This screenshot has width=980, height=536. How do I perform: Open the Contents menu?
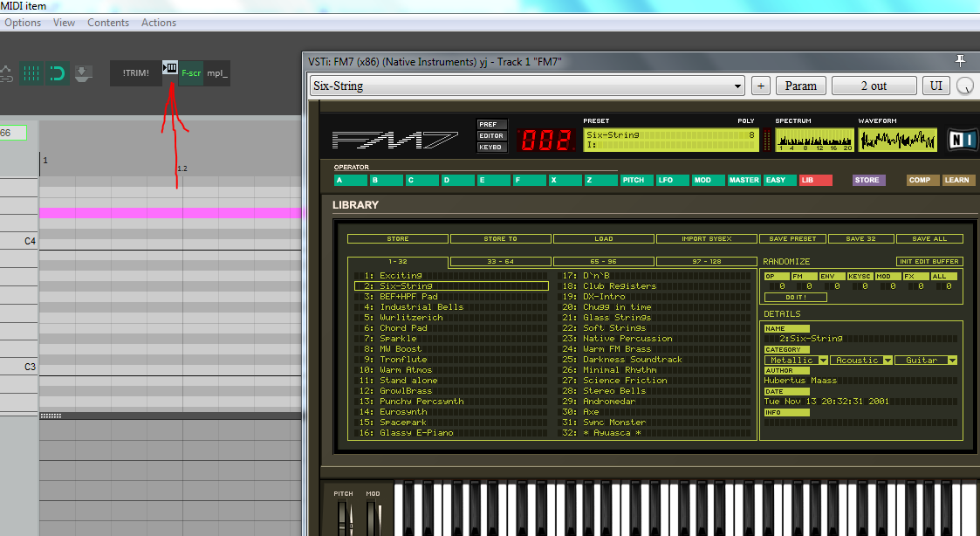(x=108, y=23)
